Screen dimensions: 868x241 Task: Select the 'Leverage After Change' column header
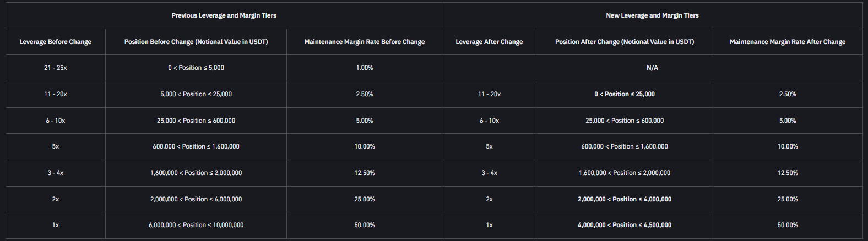coord(489,42)
